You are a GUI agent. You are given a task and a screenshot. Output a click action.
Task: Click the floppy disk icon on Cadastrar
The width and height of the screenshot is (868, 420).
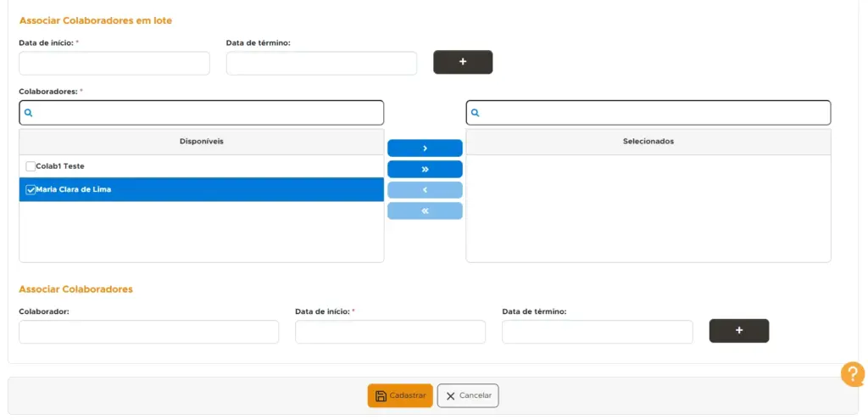coord(381,395)
